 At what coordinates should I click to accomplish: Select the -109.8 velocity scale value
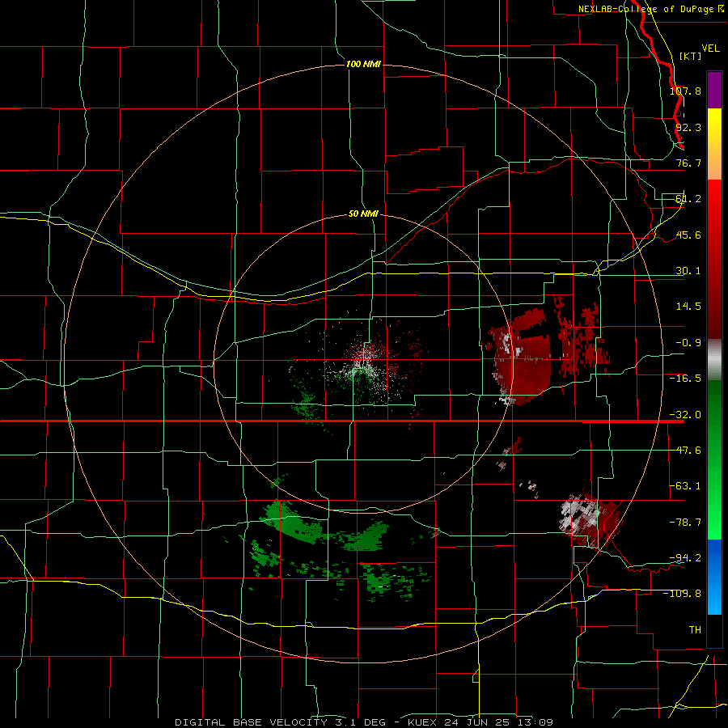pyautogui.click(x=682, y=594)
